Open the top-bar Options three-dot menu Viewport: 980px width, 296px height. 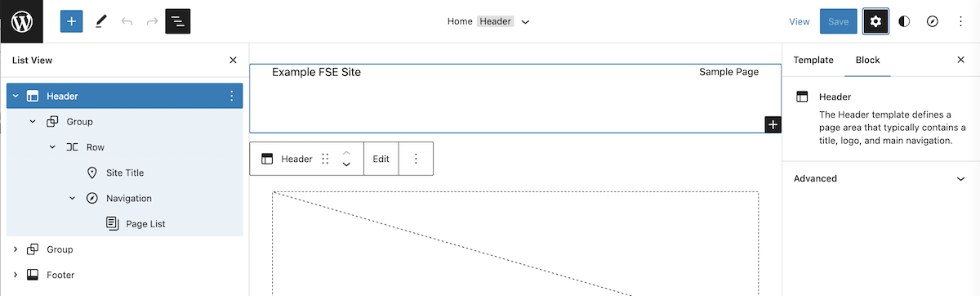[960, 21]
